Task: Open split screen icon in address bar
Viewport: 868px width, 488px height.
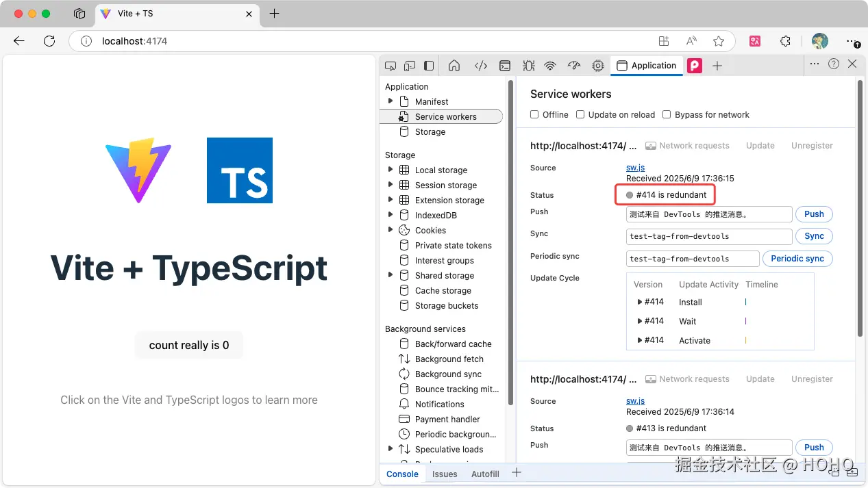Action: point(664,41)
